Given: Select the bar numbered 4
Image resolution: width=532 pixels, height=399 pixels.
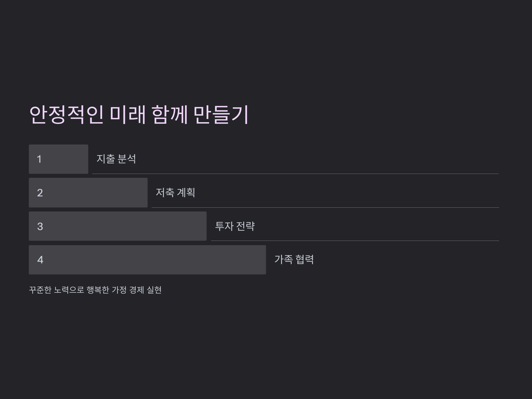Looking at the screenshot, I should (x=147, y=260).
